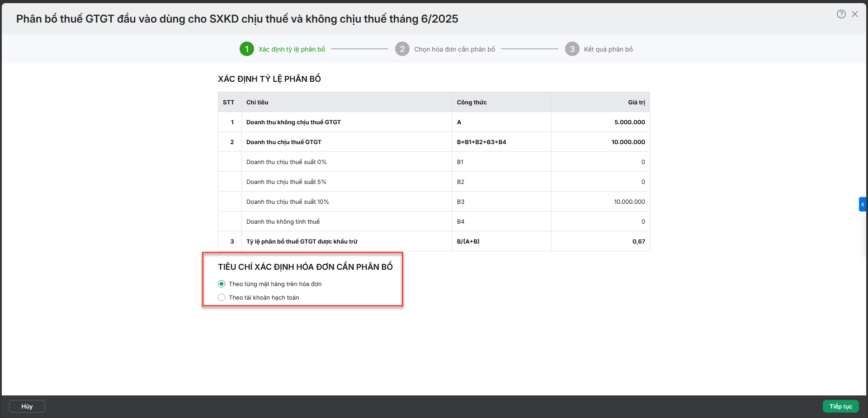Click the dialog title text
This screenshot has height=418, width=868.
(x=237, y=19)
